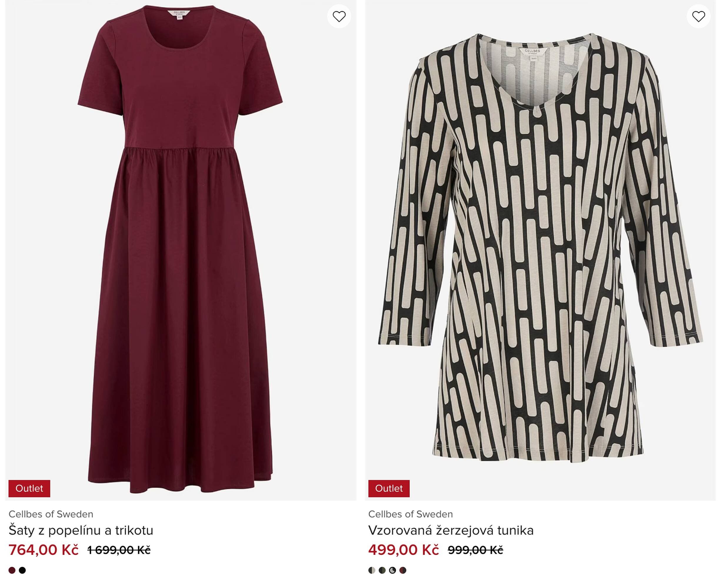Click Cellbes of Sweden brand above tunic title

pyautogui.click(x=410, y=514)
